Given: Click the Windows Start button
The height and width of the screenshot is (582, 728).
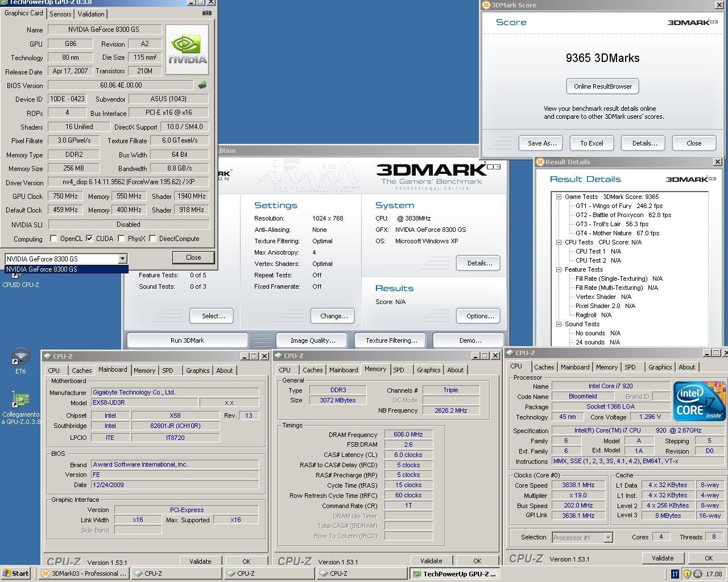Looking at the screenshot, I should tap(16, 573).
